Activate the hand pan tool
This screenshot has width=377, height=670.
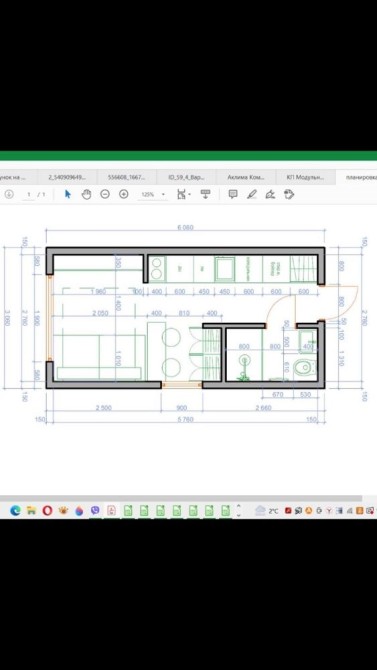[x=86, y=194]
